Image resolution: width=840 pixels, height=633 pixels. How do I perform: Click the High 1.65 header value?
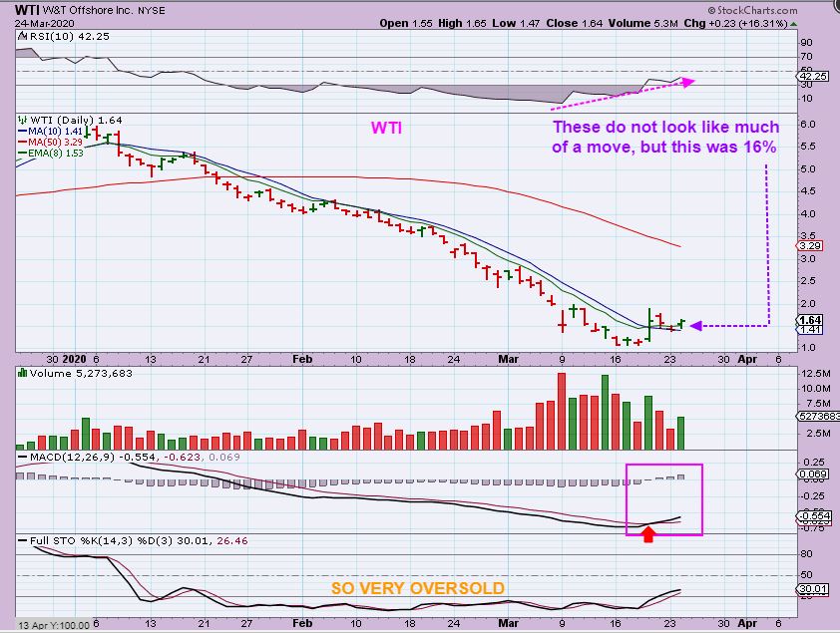point(462,24)
